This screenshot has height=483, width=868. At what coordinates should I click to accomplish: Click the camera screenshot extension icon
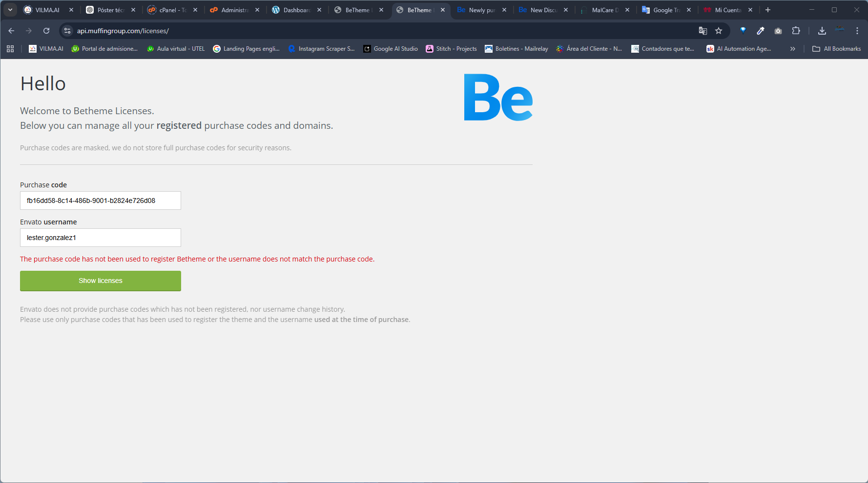point(778,31)
